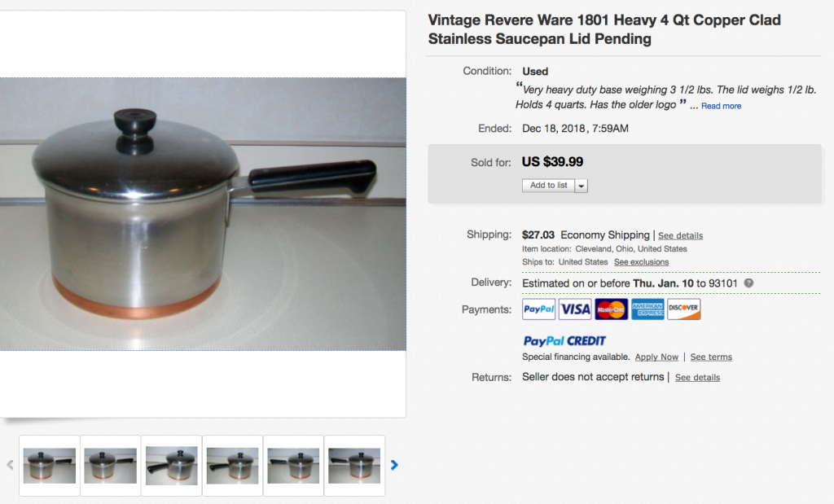This screenshot has height=504, width=834.
Task: Click the delivery estimate help icon
Action: (749, 283)
